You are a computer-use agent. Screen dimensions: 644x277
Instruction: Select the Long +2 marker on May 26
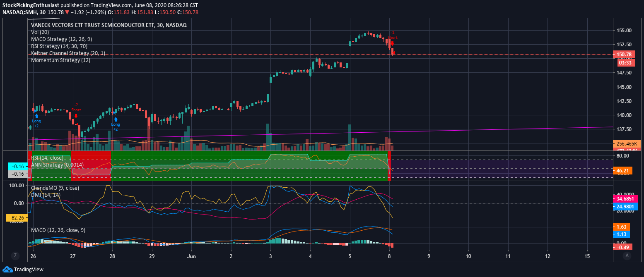[36, 121]
